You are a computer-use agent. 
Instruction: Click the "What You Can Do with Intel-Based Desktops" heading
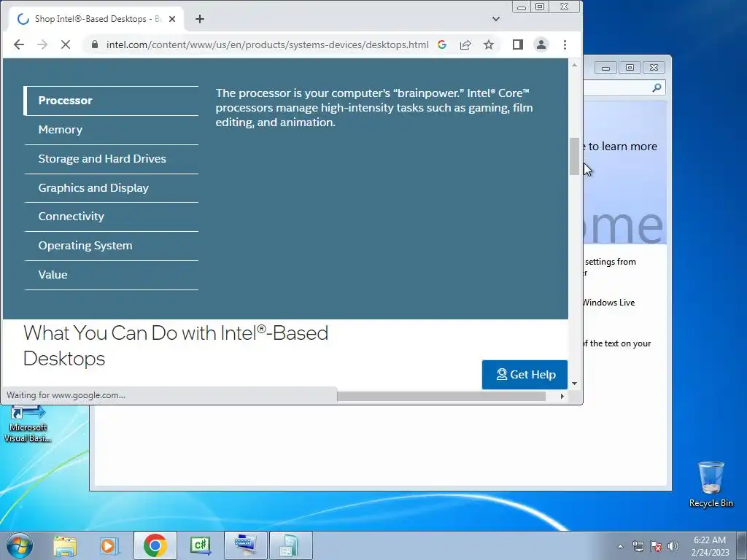(175, 346)
